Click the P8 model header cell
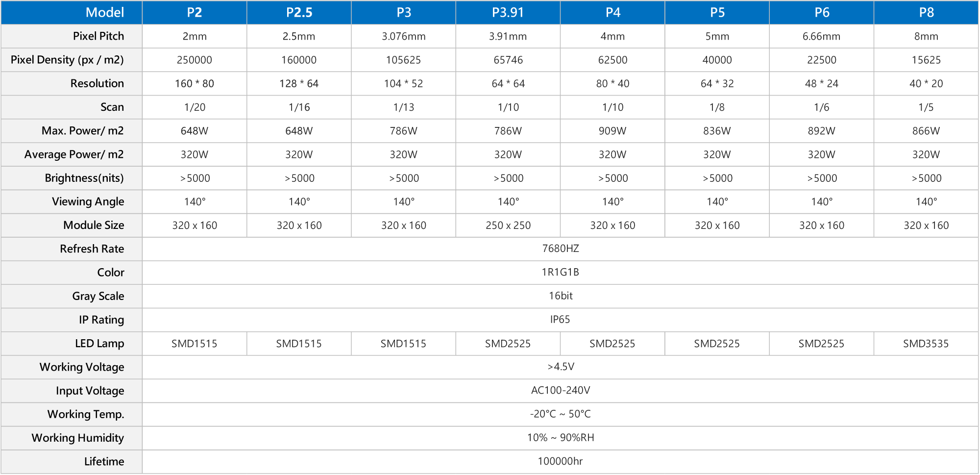 coord(926,13)
